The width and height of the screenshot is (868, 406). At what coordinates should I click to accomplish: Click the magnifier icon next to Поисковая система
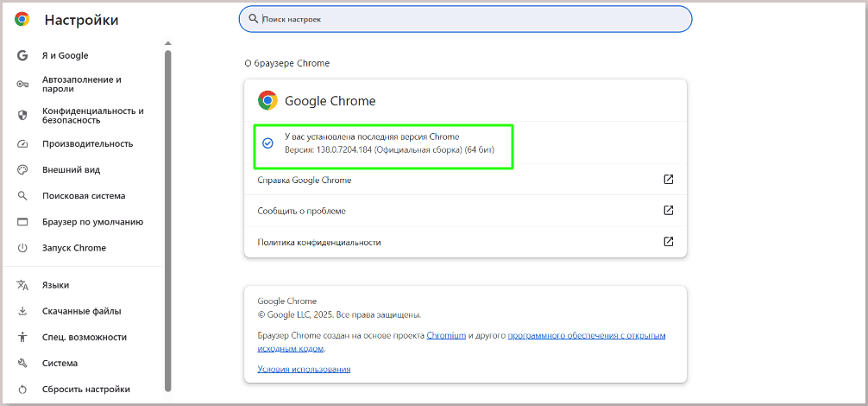(x=22, y=195)
